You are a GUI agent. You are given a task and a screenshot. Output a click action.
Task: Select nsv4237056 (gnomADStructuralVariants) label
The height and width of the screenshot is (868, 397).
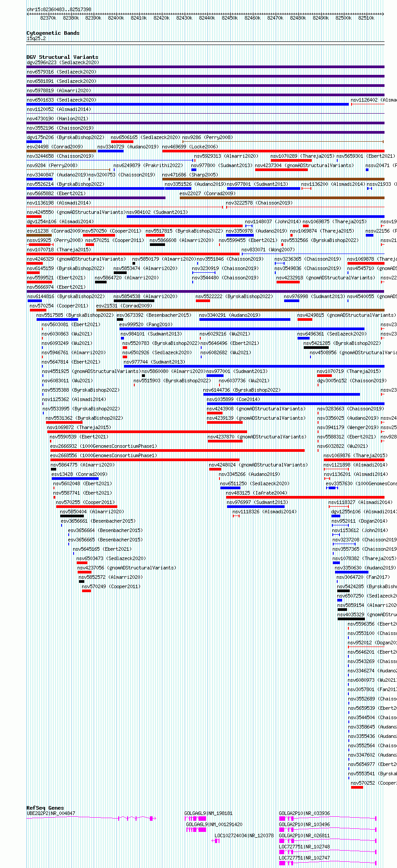tap(127, 568)
